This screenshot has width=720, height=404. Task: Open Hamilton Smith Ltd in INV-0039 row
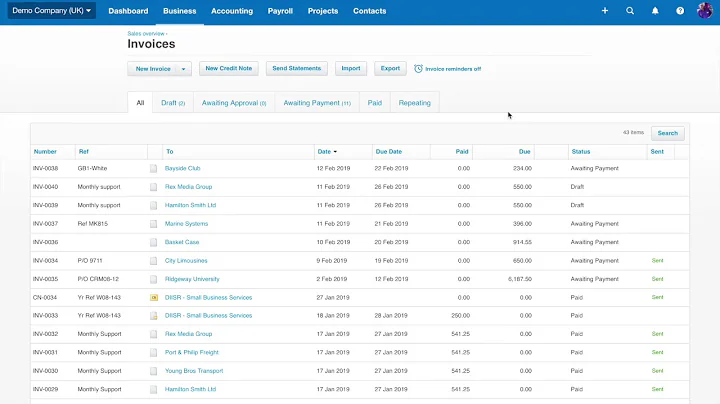point(190,205)
